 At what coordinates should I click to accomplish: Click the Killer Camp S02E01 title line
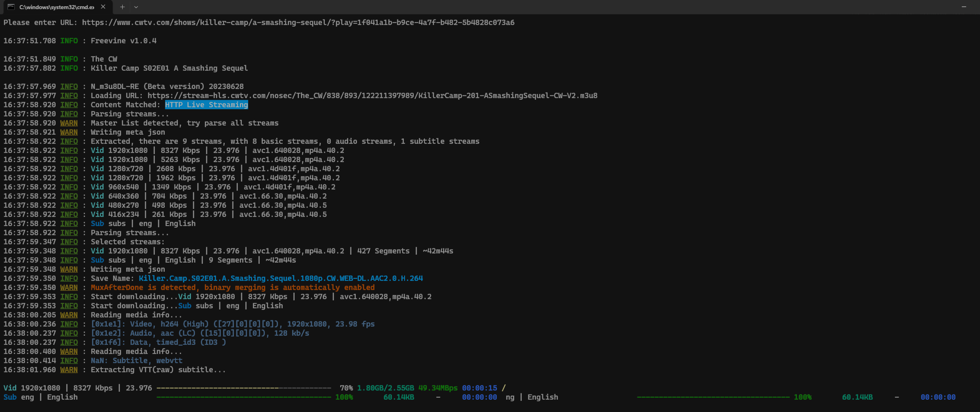click(169, 68)
